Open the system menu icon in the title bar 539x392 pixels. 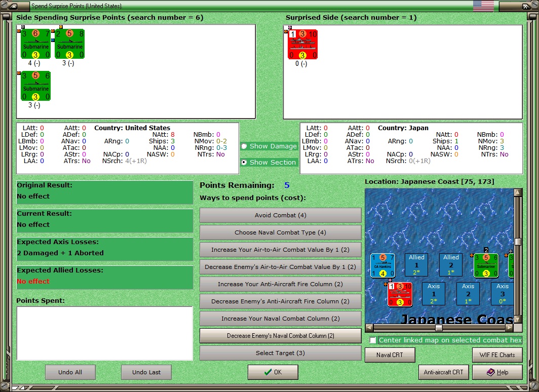12,6
